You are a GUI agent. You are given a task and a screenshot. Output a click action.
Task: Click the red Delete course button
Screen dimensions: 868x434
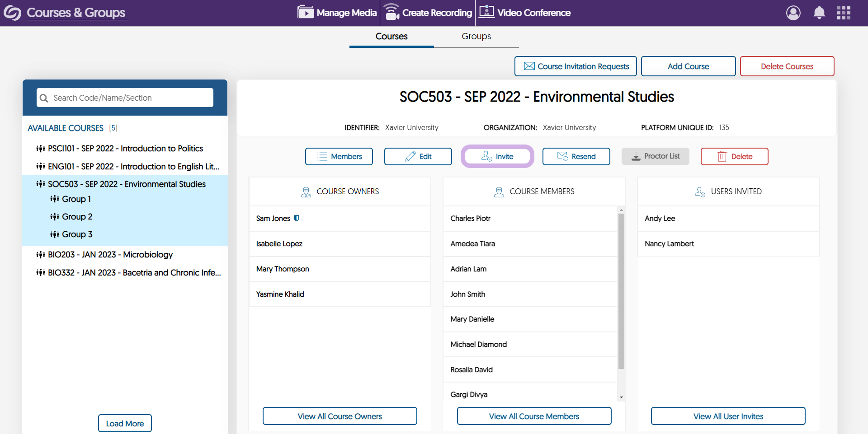pos(735,156)
